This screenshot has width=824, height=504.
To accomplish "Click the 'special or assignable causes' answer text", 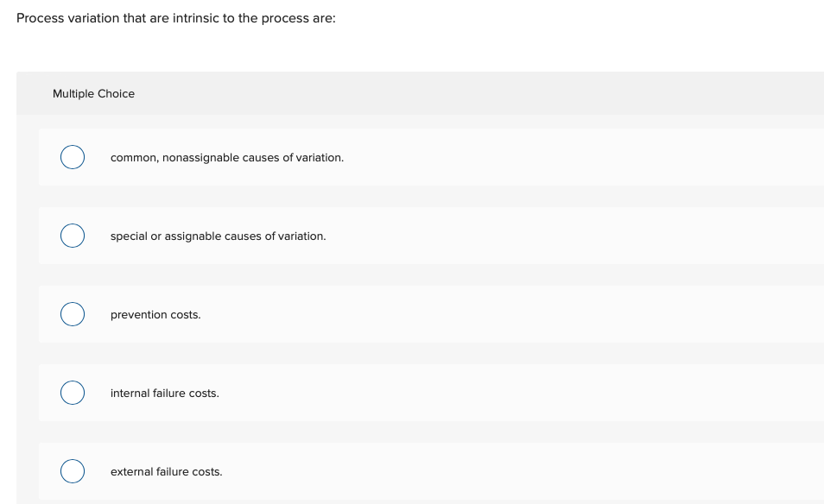I will [218, 236].
